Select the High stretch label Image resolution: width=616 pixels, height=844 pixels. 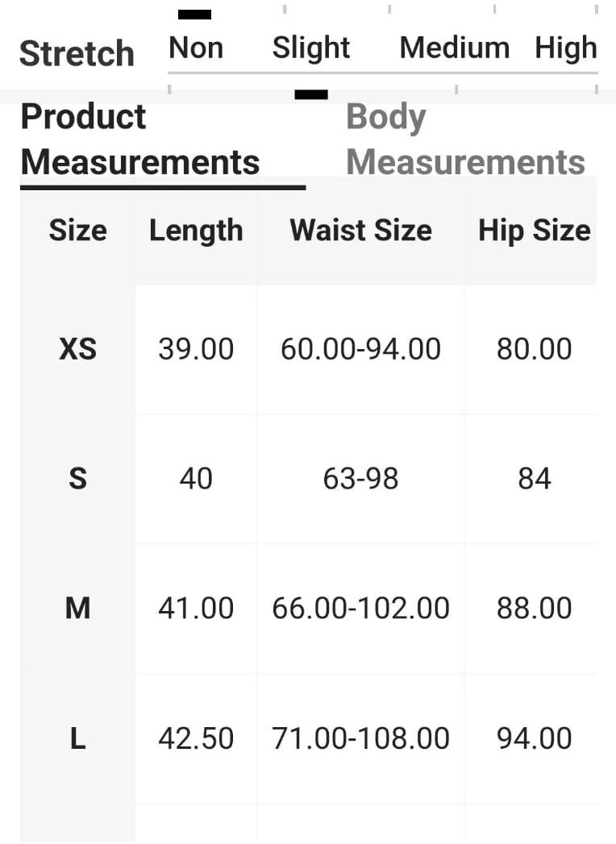click(566, 48)
